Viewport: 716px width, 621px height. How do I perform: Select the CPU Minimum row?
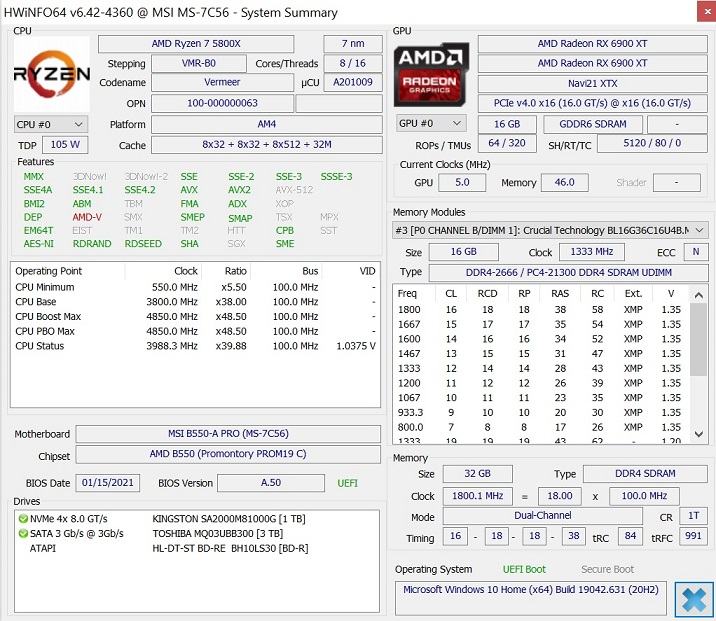tap(195, 288)
